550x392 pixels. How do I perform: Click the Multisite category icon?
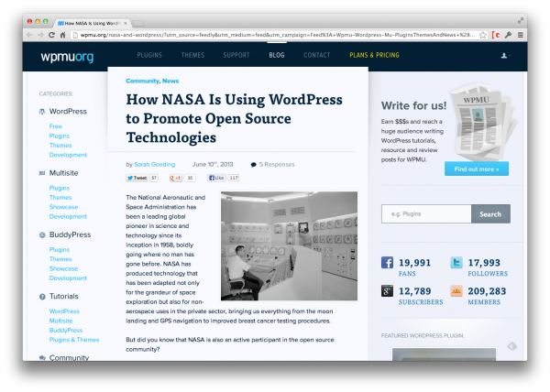(x=42, y=173)
